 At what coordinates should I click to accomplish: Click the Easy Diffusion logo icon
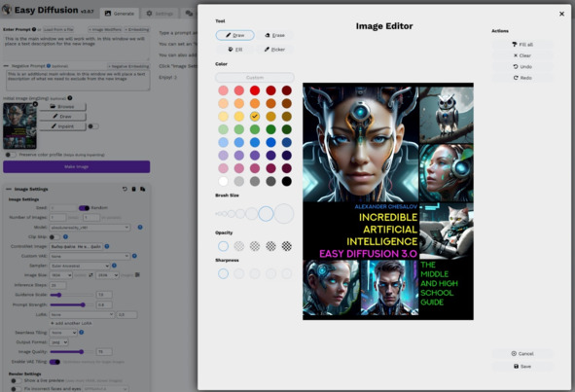pyautogui.click(x=7, y=10)
